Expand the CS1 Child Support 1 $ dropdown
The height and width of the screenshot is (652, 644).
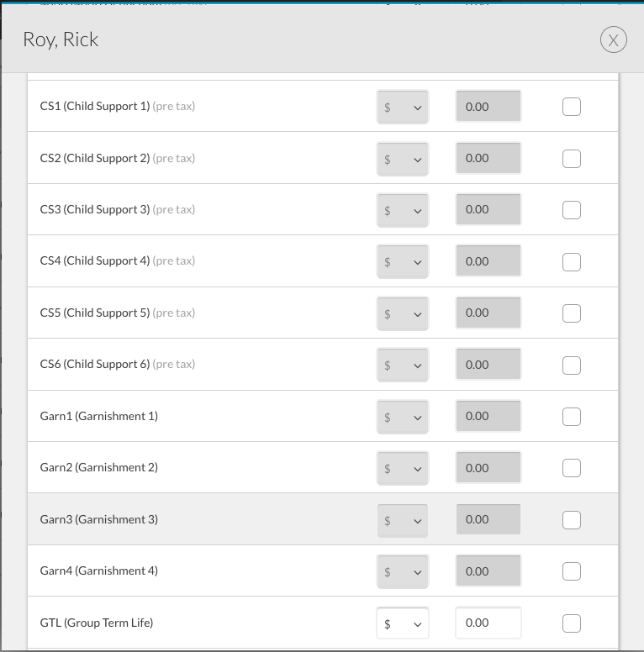[403, 107]
